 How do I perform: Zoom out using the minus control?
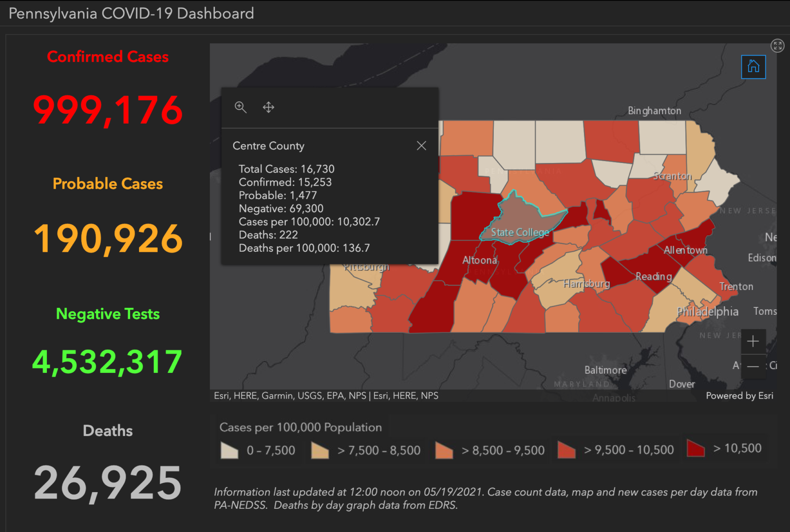[x=753, y=366]
